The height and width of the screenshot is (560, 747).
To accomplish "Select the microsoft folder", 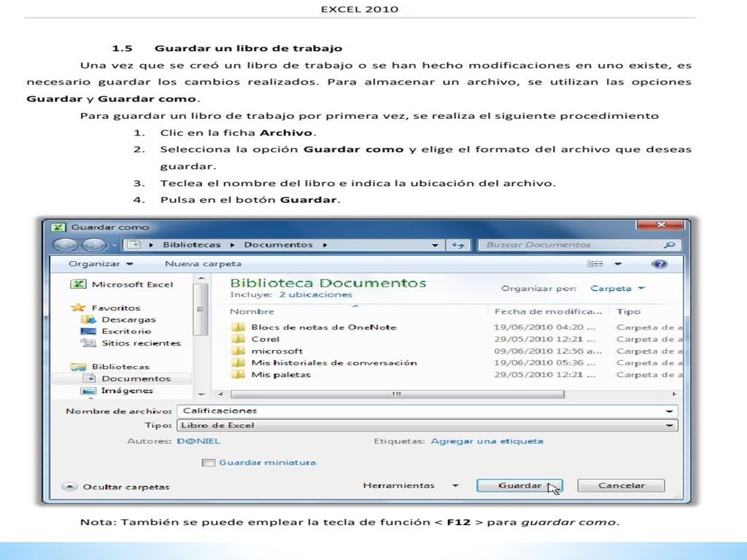I will point(267,351).
